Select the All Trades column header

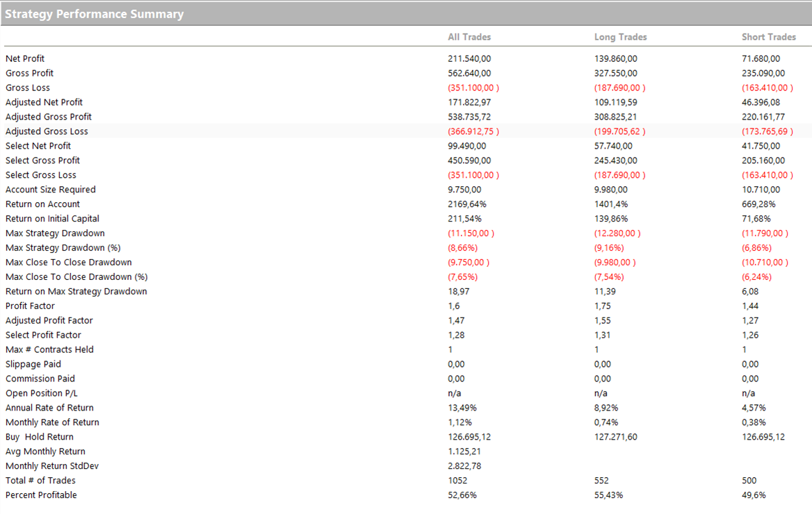click(x=469, y=37)
